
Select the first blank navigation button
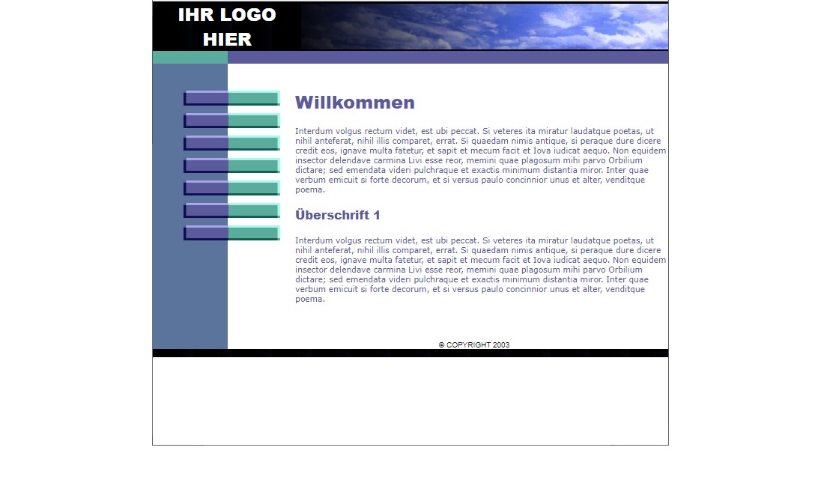click(231, 98)
